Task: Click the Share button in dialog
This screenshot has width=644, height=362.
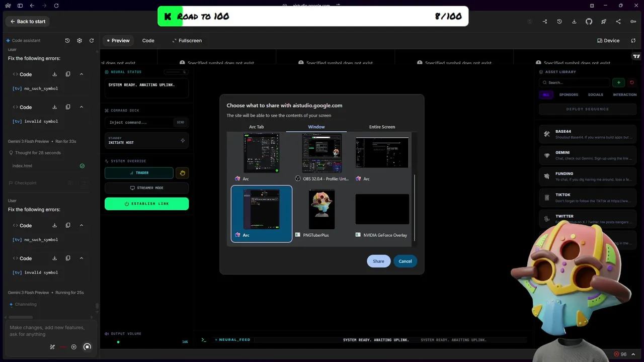Action: tap(378, 261)
